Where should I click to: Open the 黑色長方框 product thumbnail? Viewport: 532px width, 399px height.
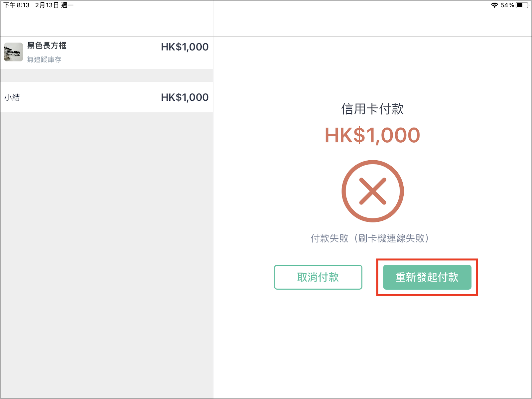13,52
